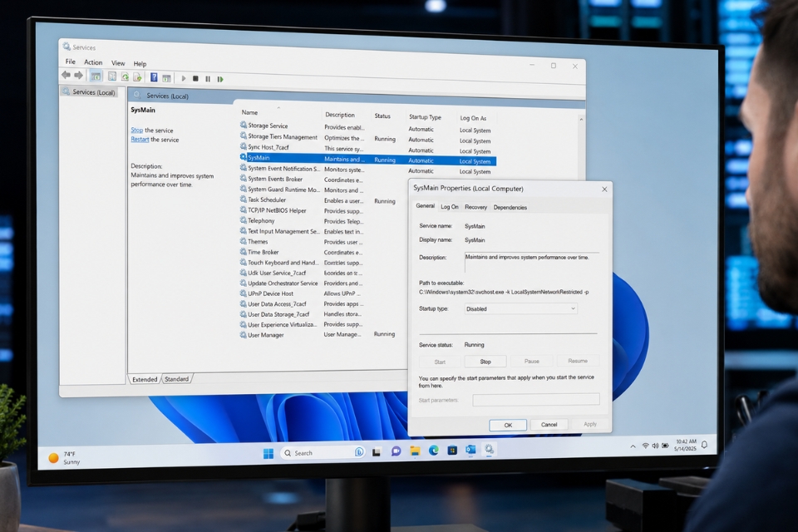
Task: Open the Windows Start button
Action: pyautogui.click(x=268, y=453)
